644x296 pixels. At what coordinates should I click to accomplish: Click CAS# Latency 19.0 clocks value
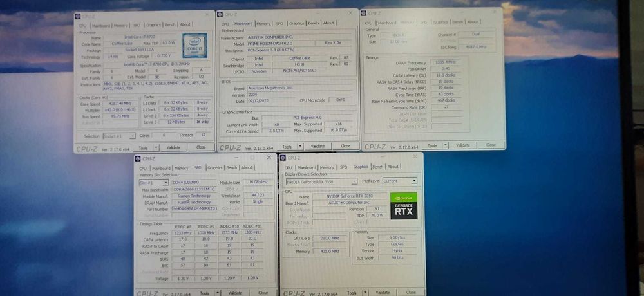(446, 75)
